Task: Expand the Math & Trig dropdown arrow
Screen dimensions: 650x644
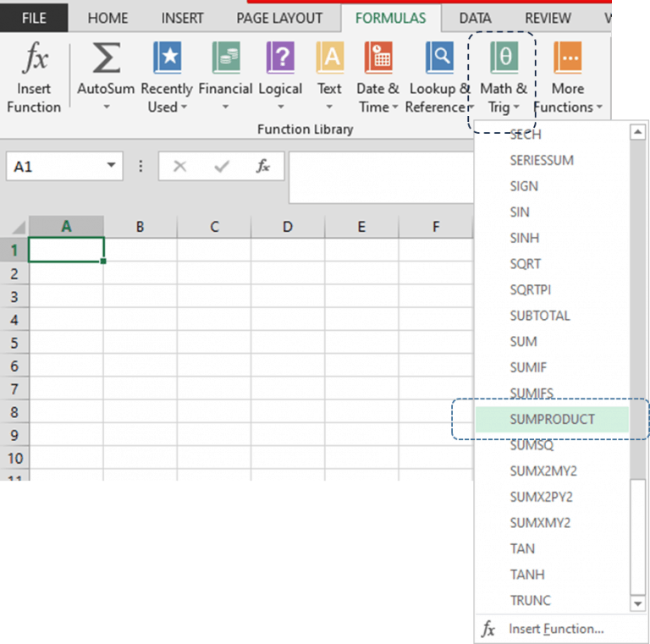Action: click(516, 107)
